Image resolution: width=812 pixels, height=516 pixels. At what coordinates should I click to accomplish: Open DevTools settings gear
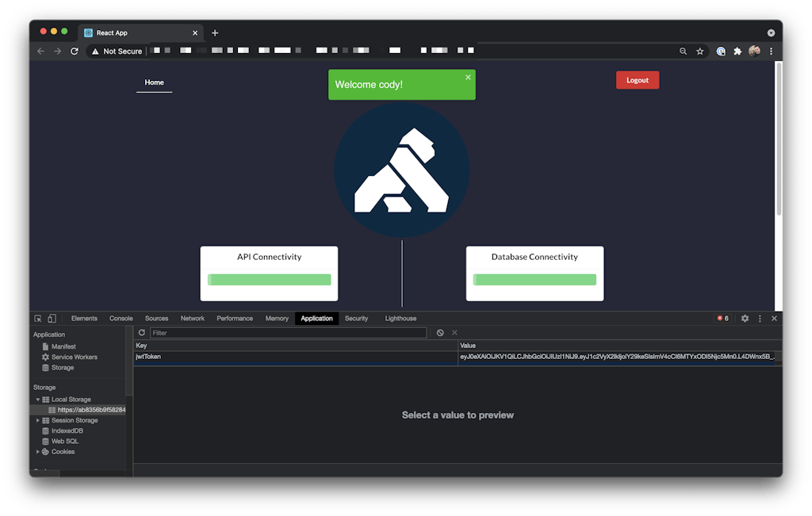(745, 319)
